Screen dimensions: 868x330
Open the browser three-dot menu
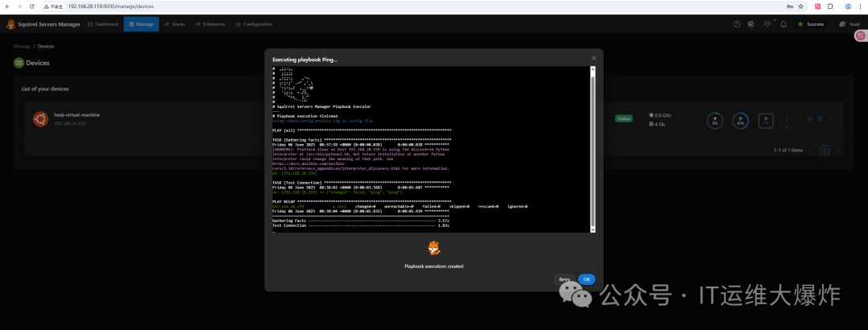pos(860,6)
